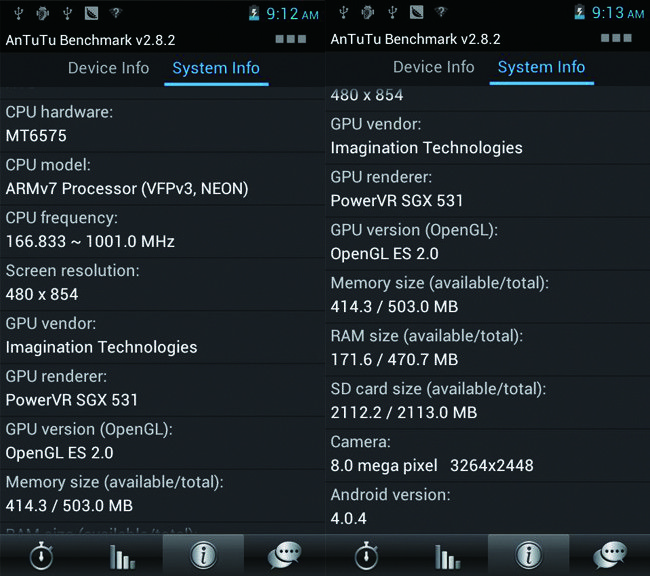Viewport: 650px width, 576px height.
Task: Tap chat bubbles icon in left screenshot
Action: coord(284,555)
